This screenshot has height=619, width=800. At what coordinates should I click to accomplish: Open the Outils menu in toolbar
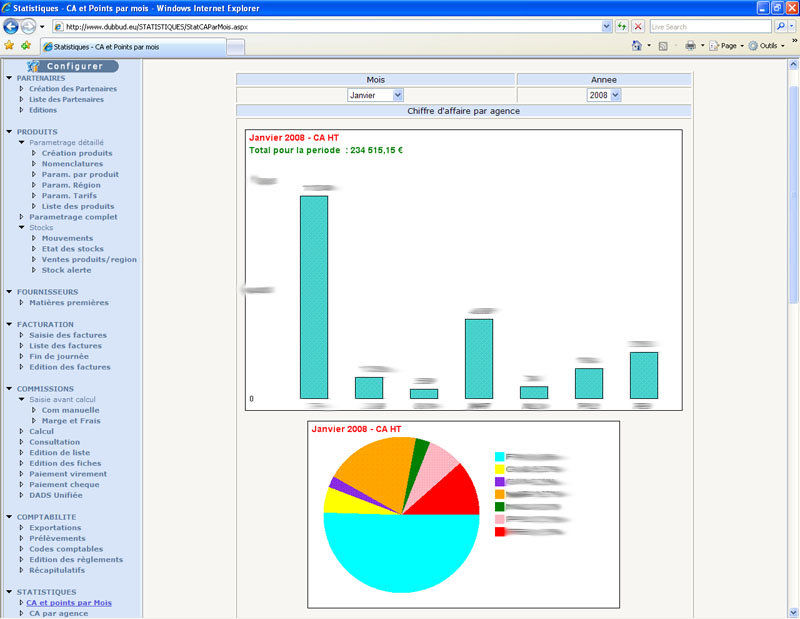point(767,46)
